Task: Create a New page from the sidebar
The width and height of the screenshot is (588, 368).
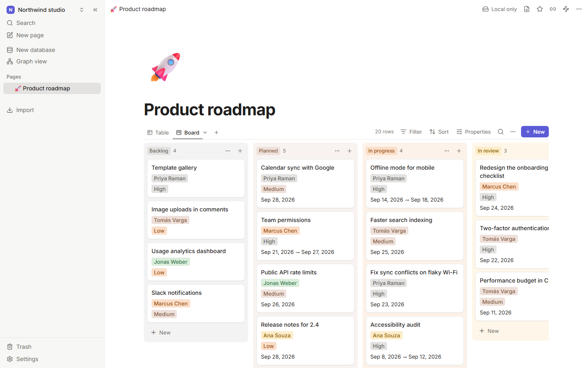Action: pyautogui.click(x=52, y=35)
